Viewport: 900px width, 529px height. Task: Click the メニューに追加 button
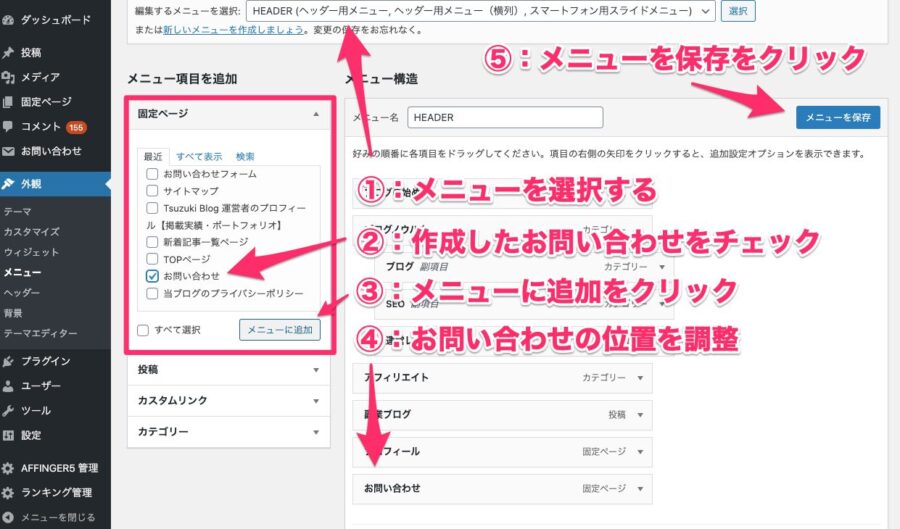click(280, 330)
